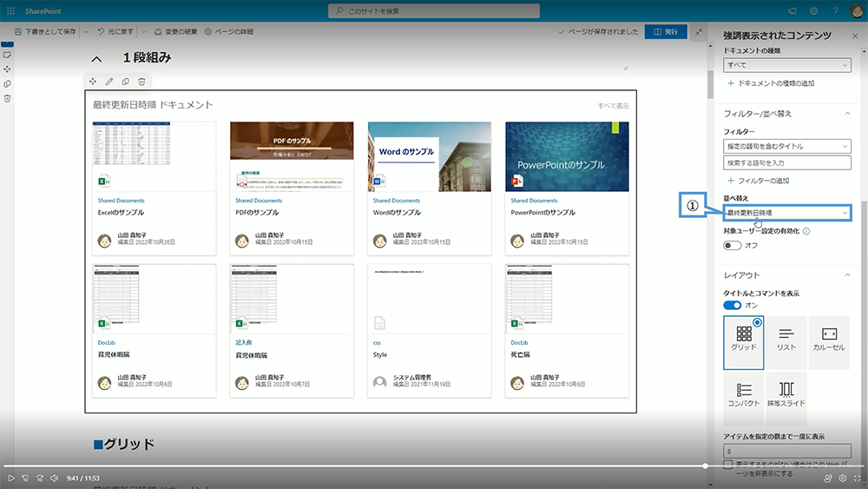Click the web part delete trash icon
The image size is (868, 489).
[141, 82]
